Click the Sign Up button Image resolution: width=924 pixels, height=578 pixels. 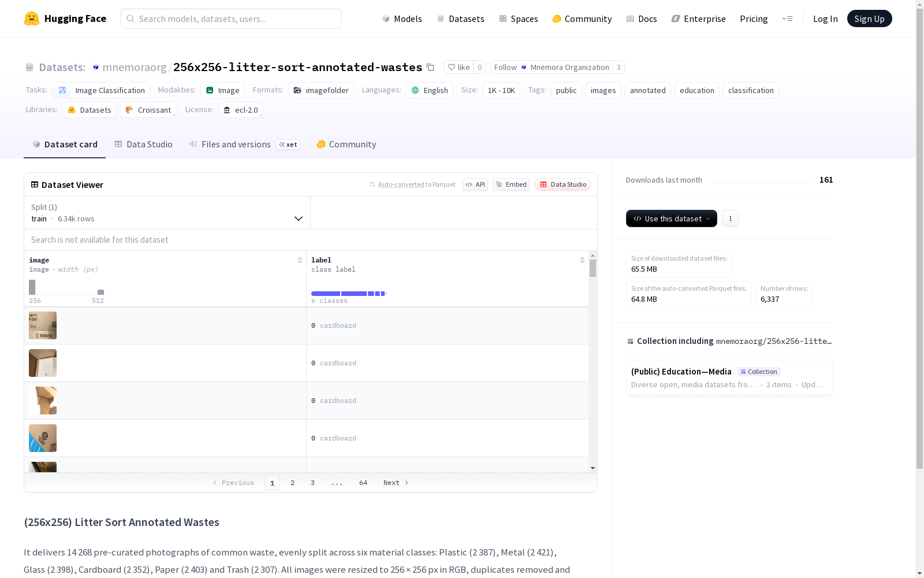tap(869, 18)
